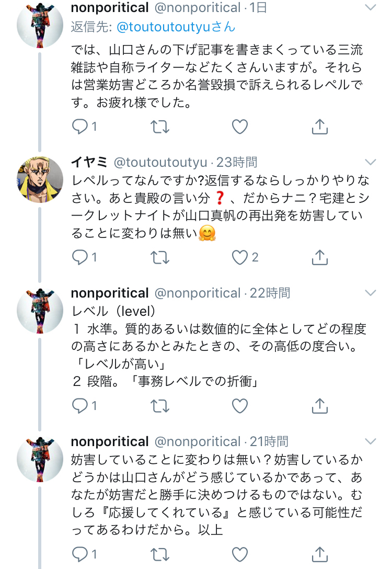The width and height of the screenshot is (392, 569).
Task: Open nonporitical's name on the 21時間 tweet
Action: tap(110, 441)
